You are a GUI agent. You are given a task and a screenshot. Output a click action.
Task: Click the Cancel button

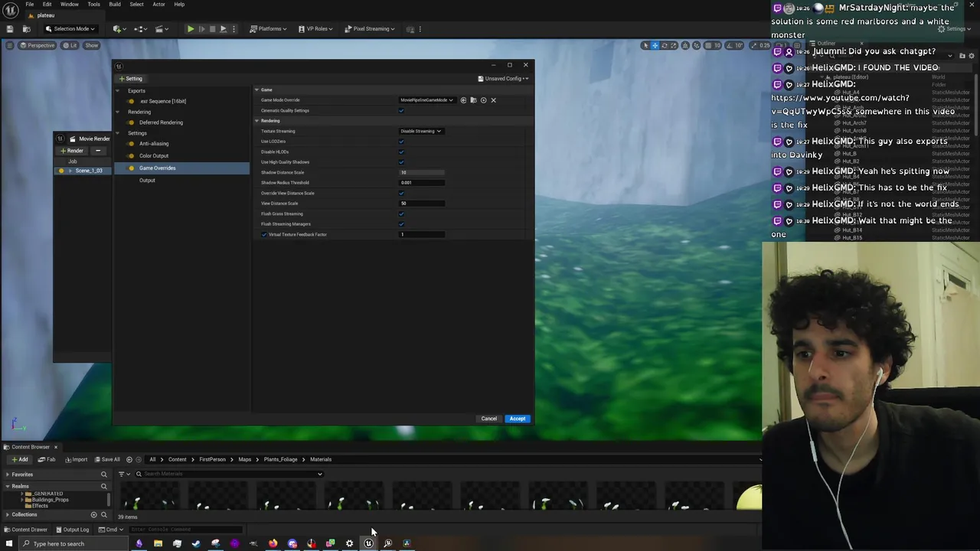tap(488, 419)
